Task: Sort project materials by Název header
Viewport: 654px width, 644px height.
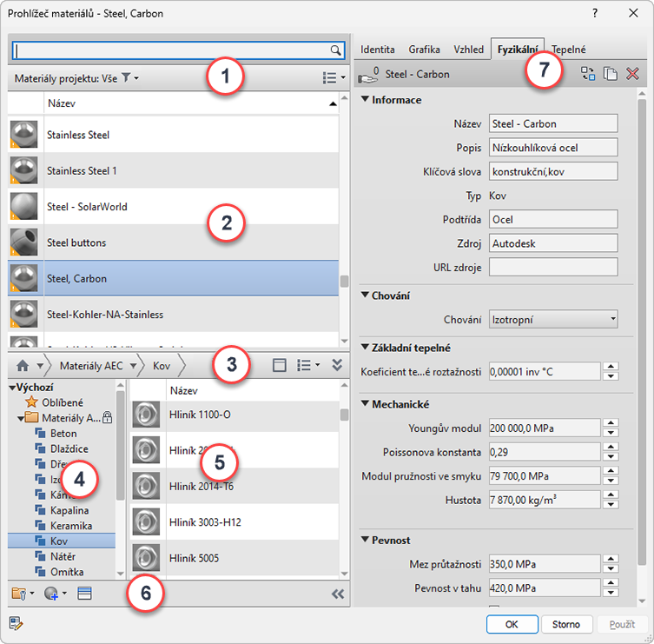Action: [x=191, y=103]
